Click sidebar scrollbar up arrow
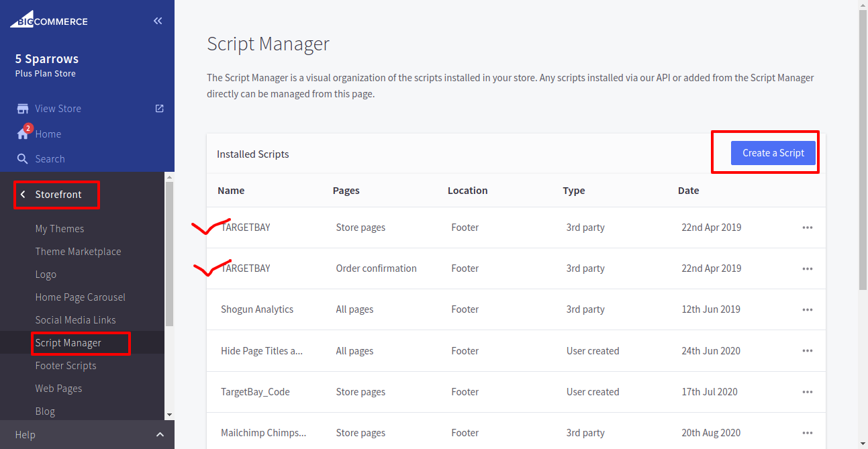 (x=169, y=177)
